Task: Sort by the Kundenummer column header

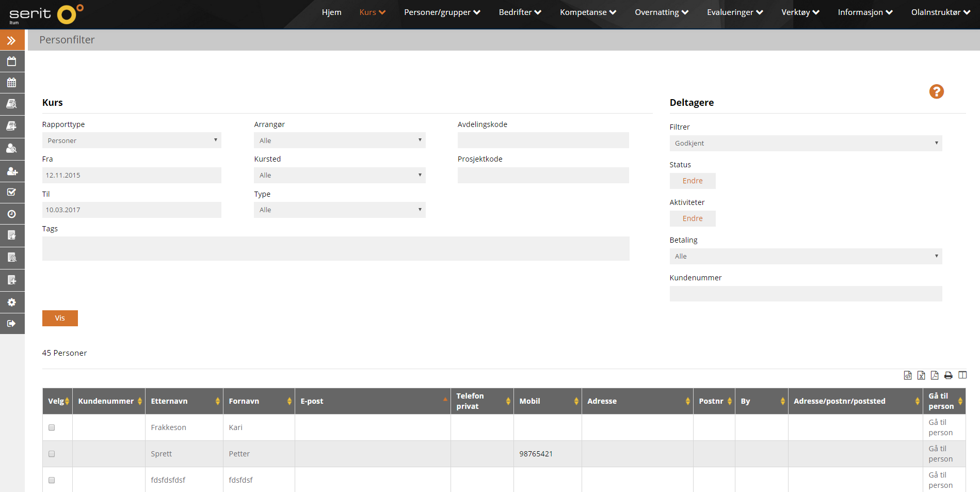Action: pyautogui.click(x=108, y=401)
